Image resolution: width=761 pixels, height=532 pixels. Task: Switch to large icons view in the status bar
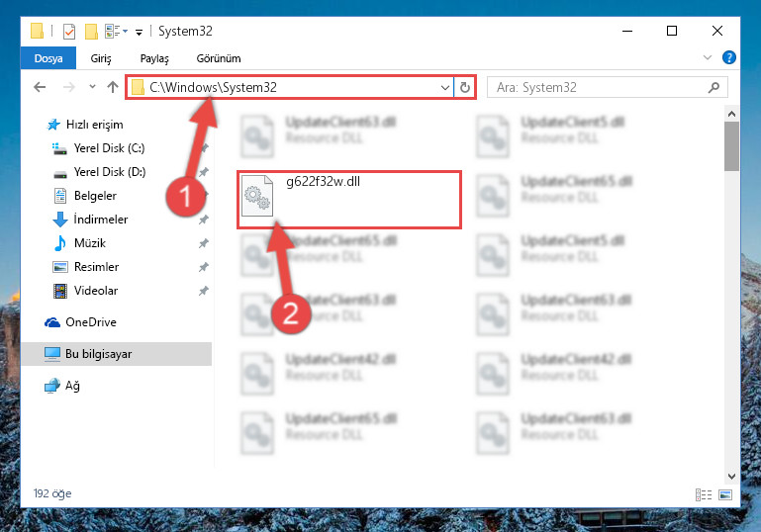[725, 494]
